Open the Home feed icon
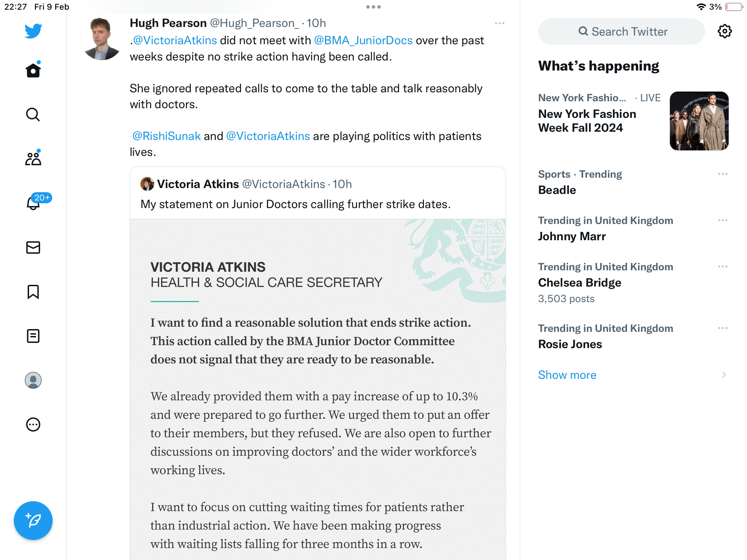Screen dimensions: 747x560 tap(33, 70)
